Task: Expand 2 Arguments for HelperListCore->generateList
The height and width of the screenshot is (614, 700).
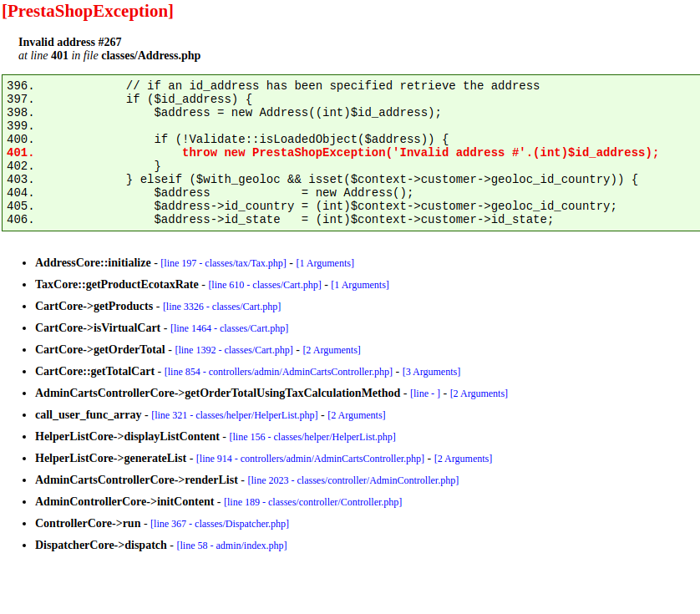Action: click(464, 459)
